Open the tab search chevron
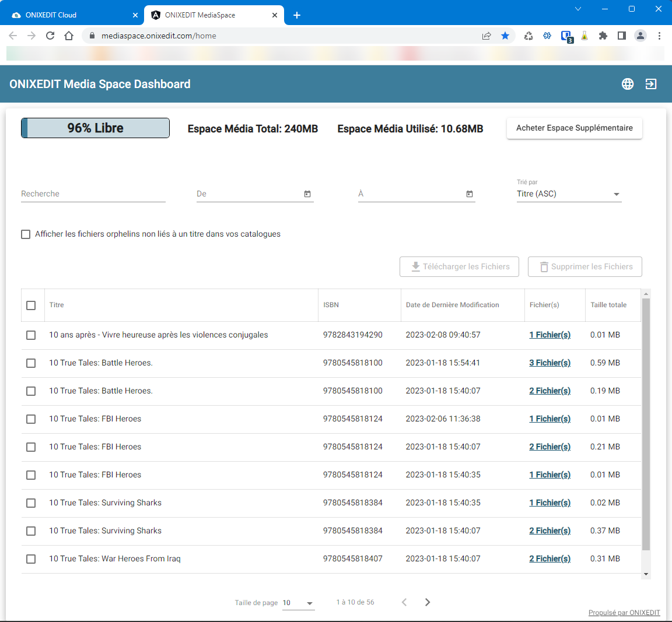The width and height of the screenshot is (672, 622). coord(577,9)
